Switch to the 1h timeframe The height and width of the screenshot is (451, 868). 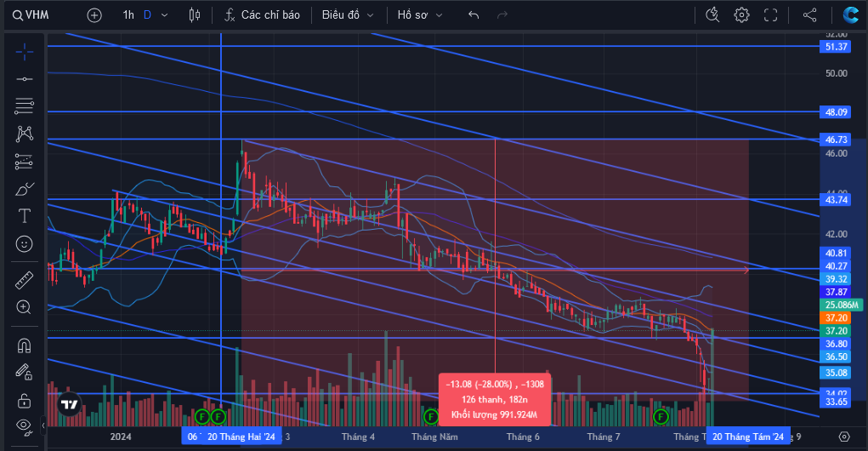(128, 15)
